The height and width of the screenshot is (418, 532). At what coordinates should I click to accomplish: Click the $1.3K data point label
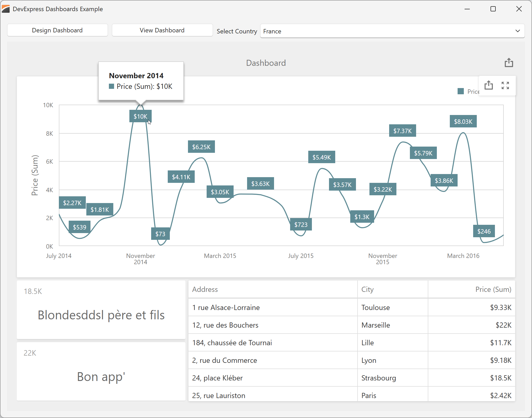tap(362, 217)
